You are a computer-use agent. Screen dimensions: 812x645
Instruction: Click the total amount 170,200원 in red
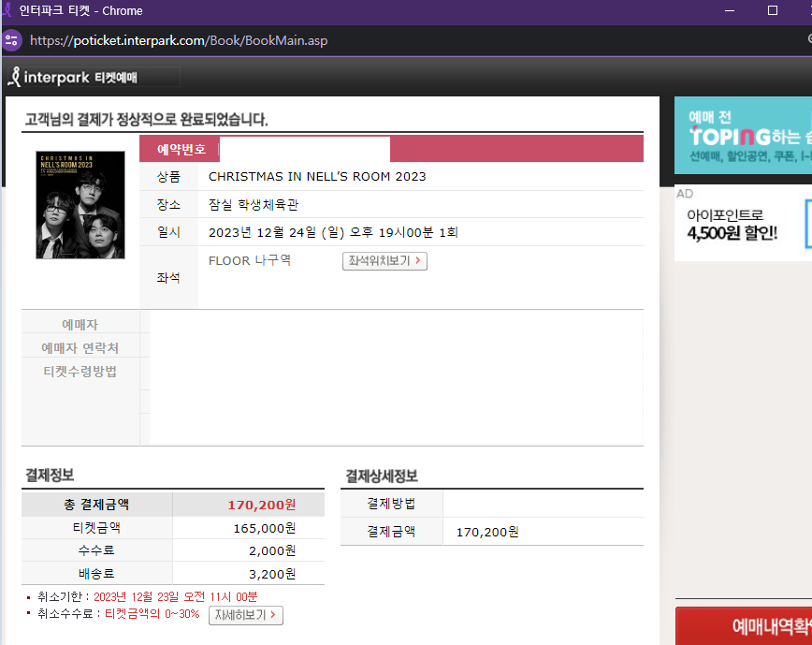click(x=262, y=505)
